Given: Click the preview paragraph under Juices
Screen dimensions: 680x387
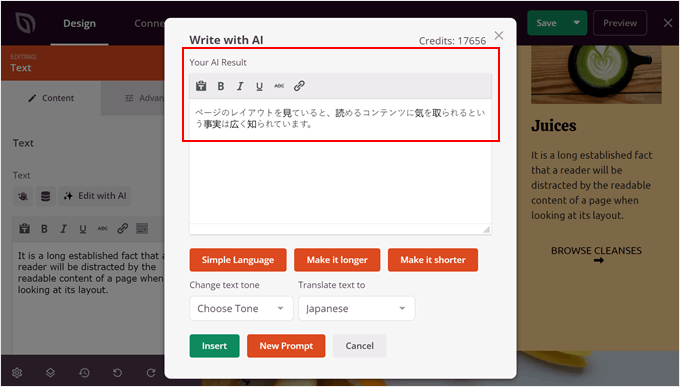Looking at the screenshot, I should click(592, 185).
